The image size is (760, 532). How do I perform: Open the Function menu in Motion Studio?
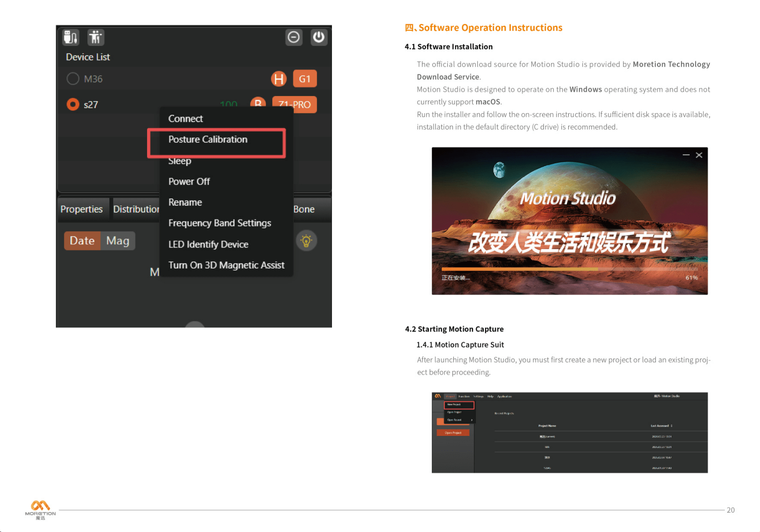(464, 397)
